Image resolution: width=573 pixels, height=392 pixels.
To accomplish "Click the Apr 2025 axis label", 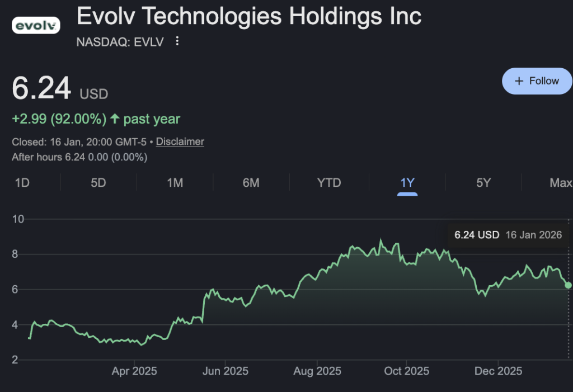I will tap(134, 371).
